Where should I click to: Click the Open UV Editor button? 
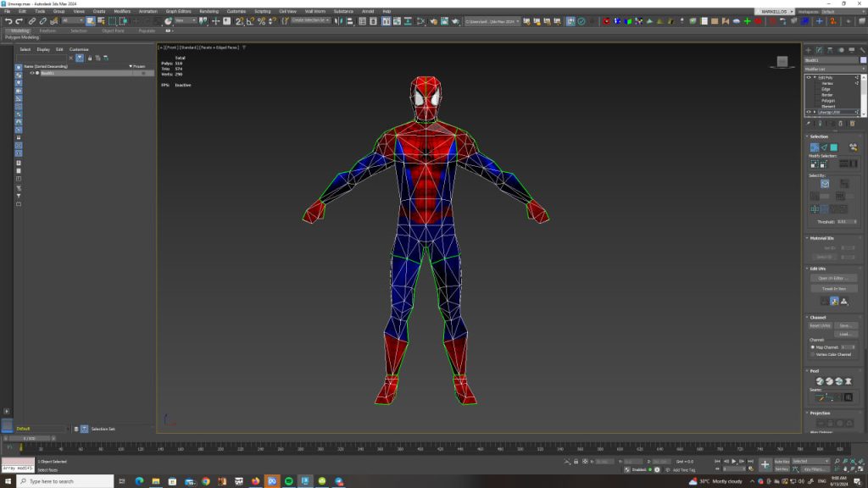pyautogui.click(x=834, y=278)
